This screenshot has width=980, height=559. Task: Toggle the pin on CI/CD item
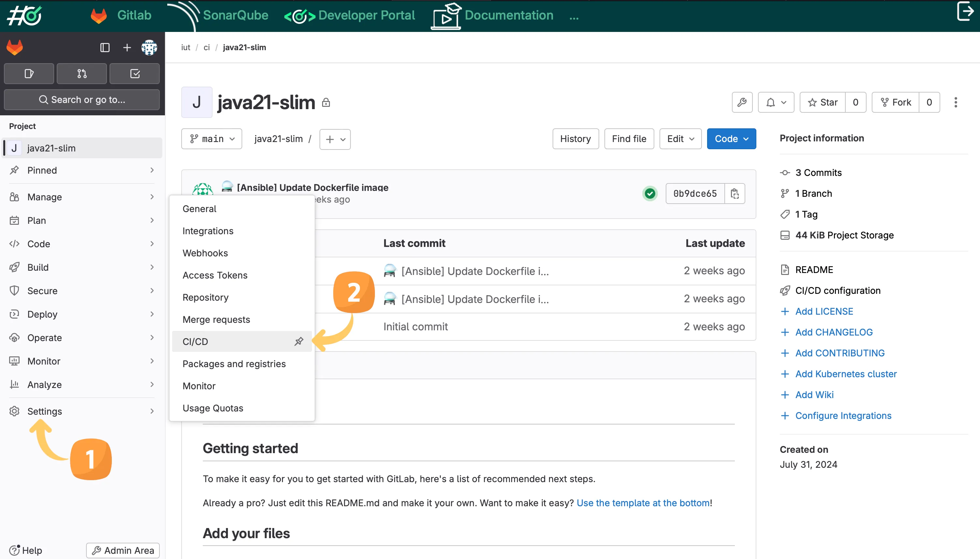(x=299, y=341)
